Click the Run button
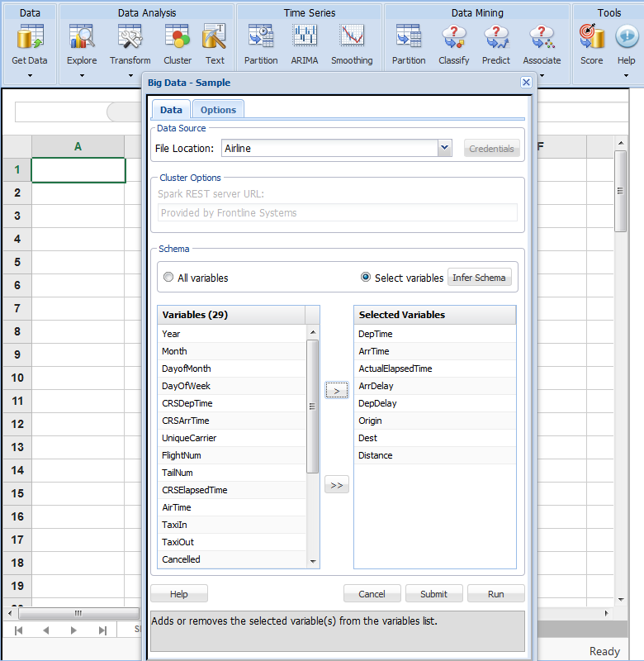The height and width of the screenshot is (661, 644). [x=495, y=593]
